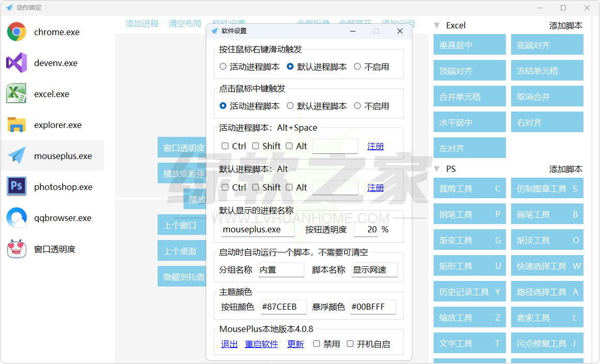
Task: Click the 按钮透明度 percentage input field
Action: 366,229
